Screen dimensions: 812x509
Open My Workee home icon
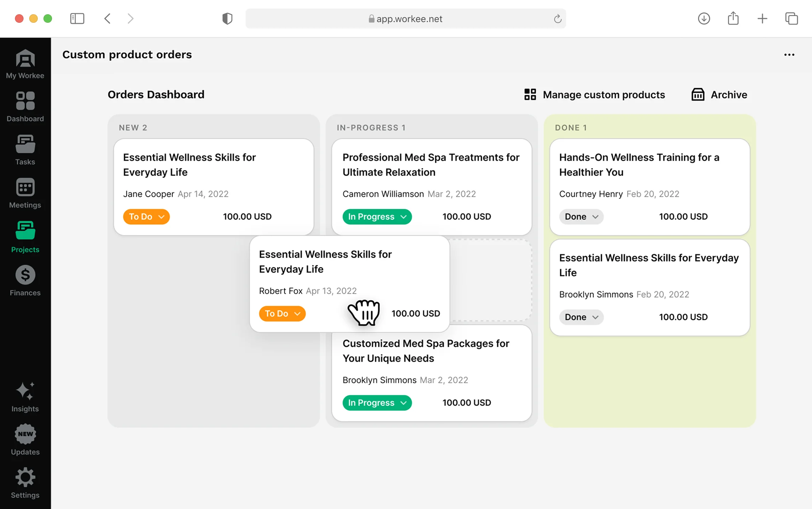(x=25, y=59)
